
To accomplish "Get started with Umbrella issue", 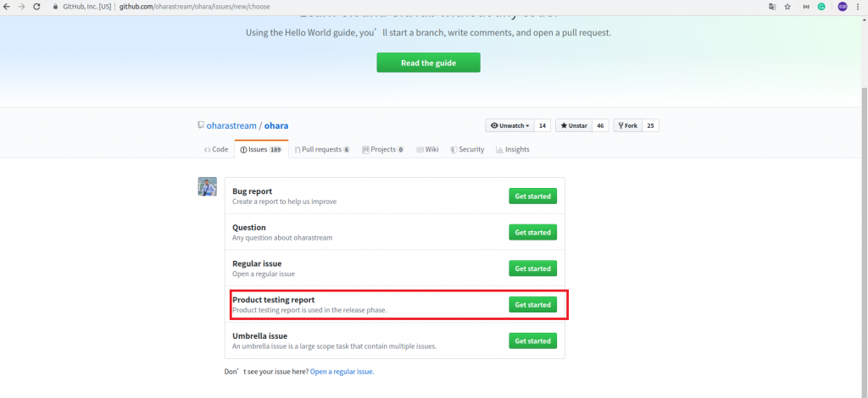I will (x=532, y=341).
